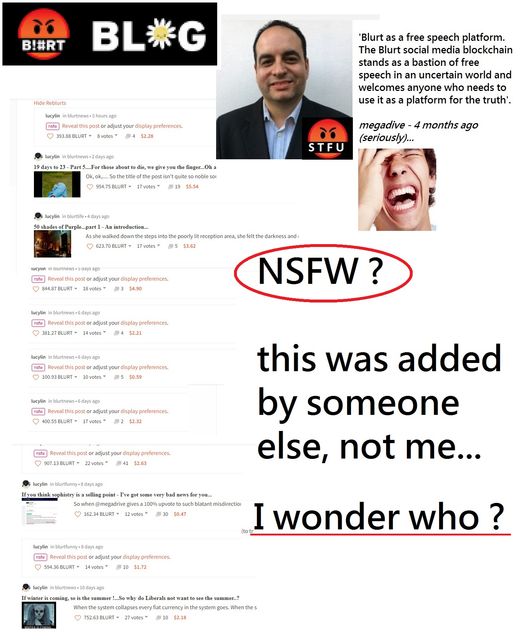Open the blue figure thumbnail of the 19 days post
Screen dimensions: 521x640
pos(57,184)
